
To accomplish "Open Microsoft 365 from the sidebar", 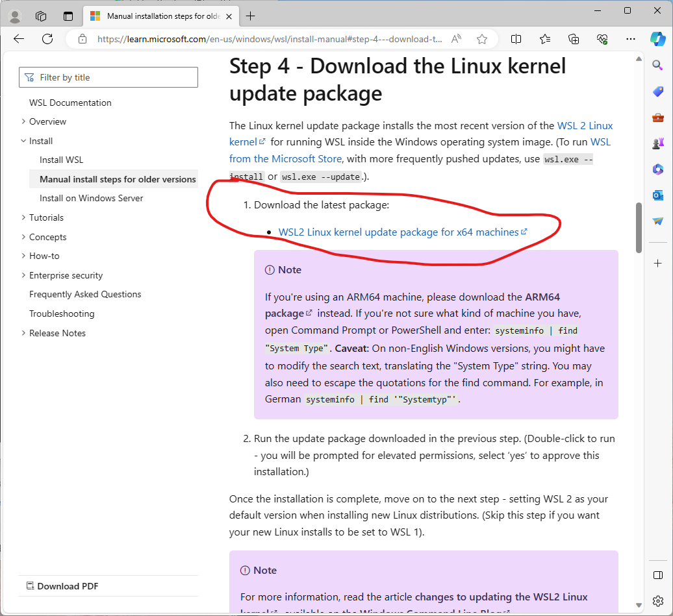I will pyautogui.click(x=657, y=169).
